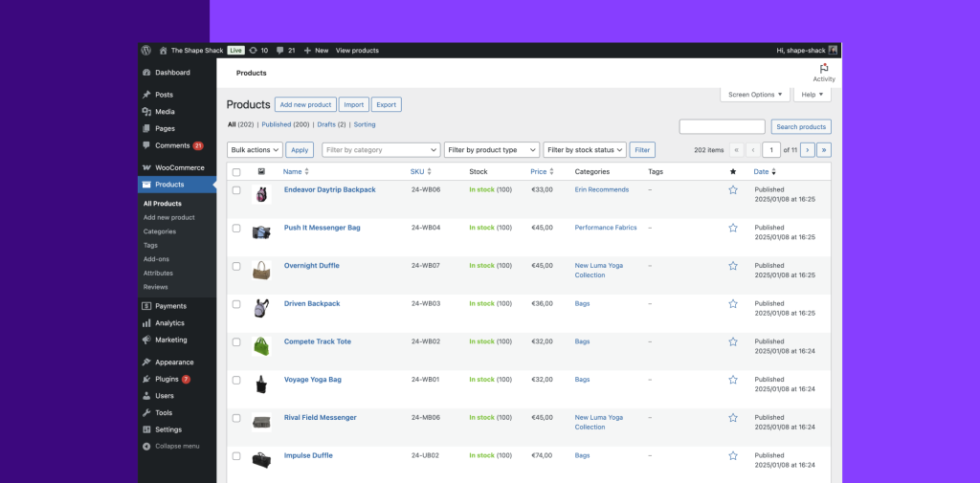Expand the Help panel

pyautogui.click(x=812, y=95)
